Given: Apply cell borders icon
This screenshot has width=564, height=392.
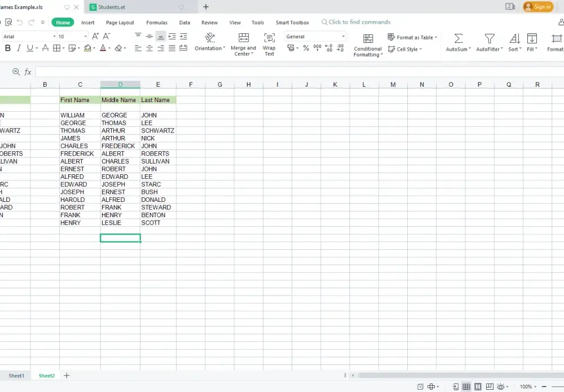Looking at the screenshot, I should [57, 48].
